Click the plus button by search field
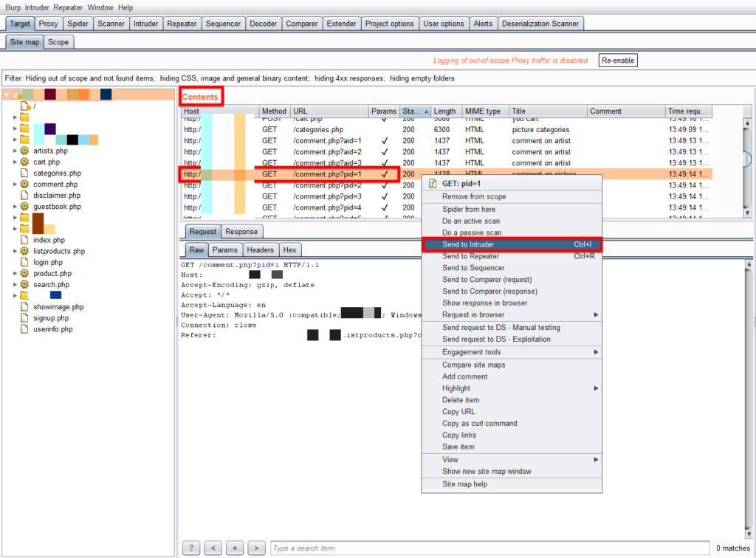The height and width of the screenshot is (558, 756). (x=235, y=548)
